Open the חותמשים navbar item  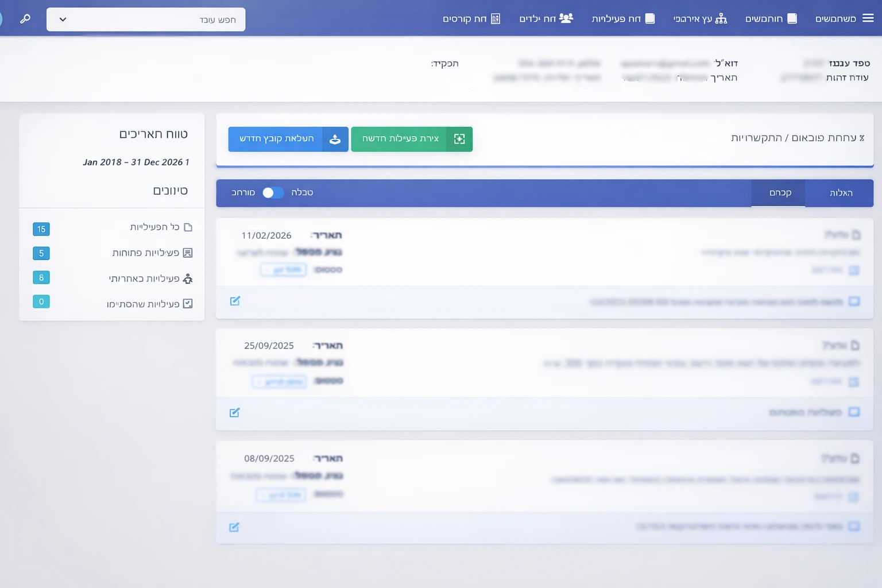tap(771, 18)
